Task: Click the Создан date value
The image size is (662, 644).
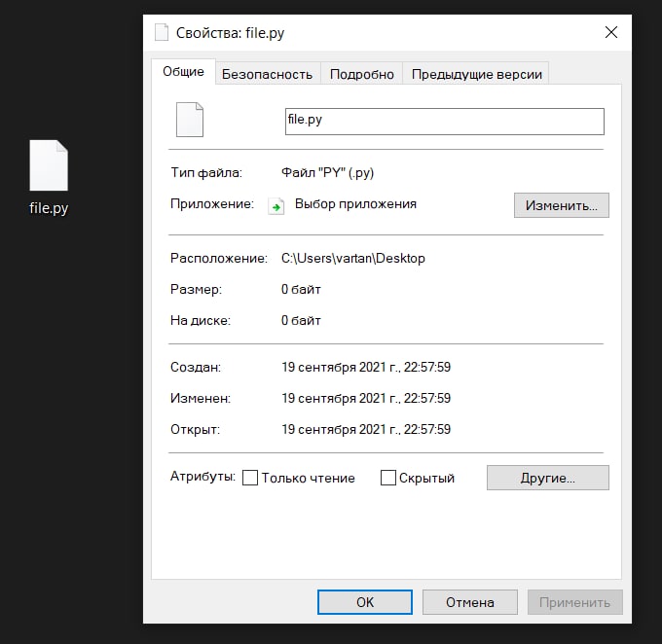Action: [366, 367]
